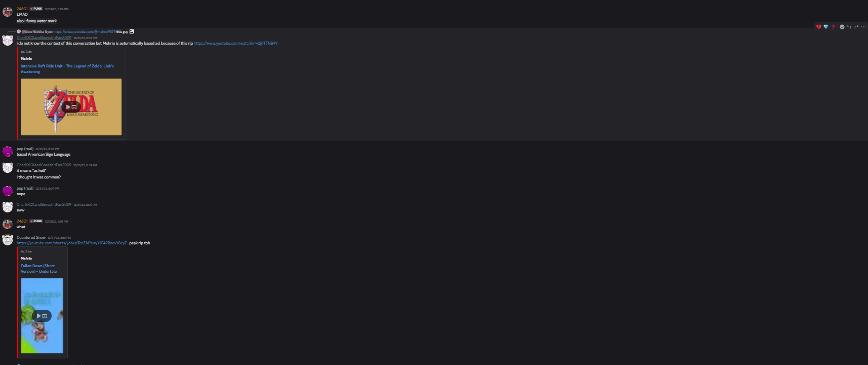Click the image attachment icon in reply preview
Viewport: 868px width, 365px height.
coord(132,31)
